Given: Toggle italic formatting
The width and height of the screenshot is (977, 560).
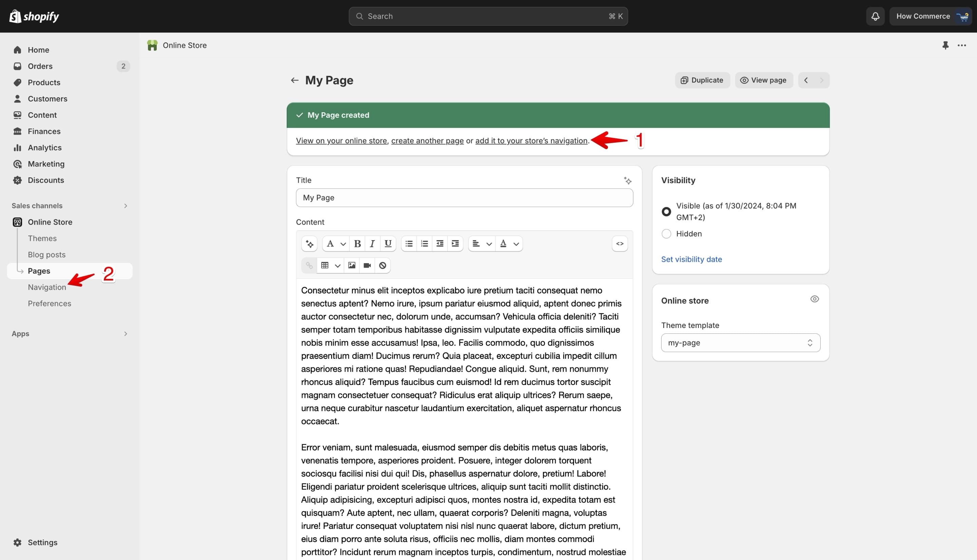Looking at the screenshot, I should [x=372, y=244].
